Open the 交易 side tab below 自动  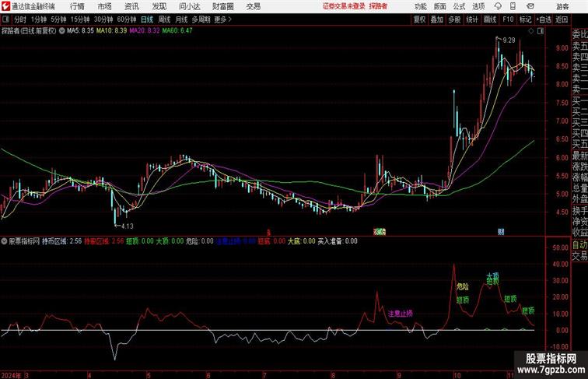coord(579,256)
